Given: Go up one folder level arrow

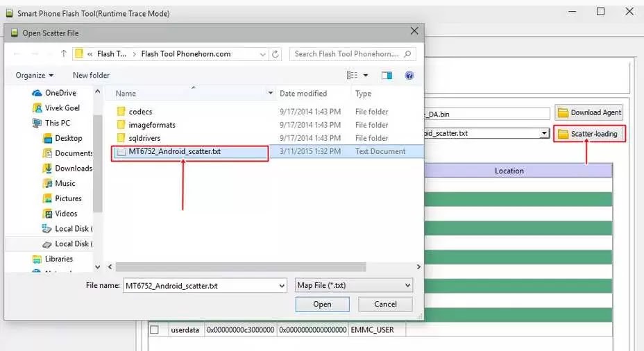Looking at the screenshot, I should pos(63,54).
